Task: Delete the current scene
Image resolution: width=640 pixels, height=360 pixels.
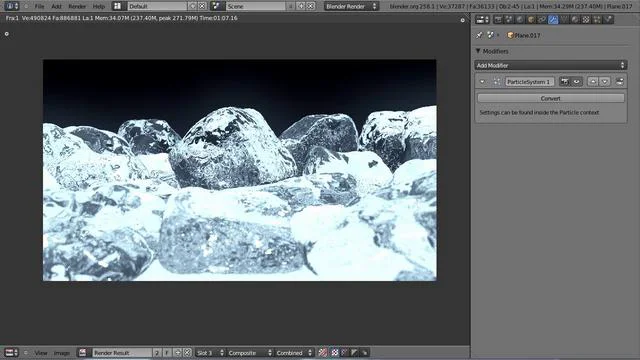Action: click(x=311, y=6)
